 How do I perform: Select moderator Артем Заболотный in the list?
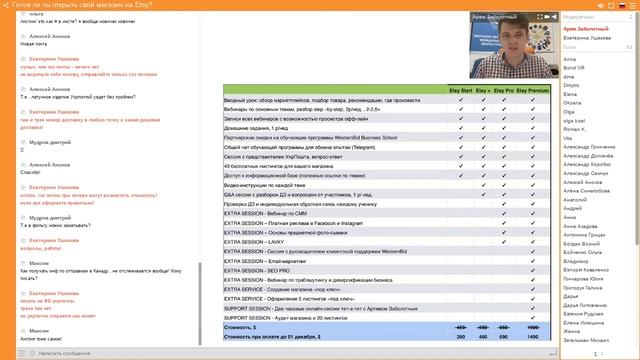[x=586, y=29]
